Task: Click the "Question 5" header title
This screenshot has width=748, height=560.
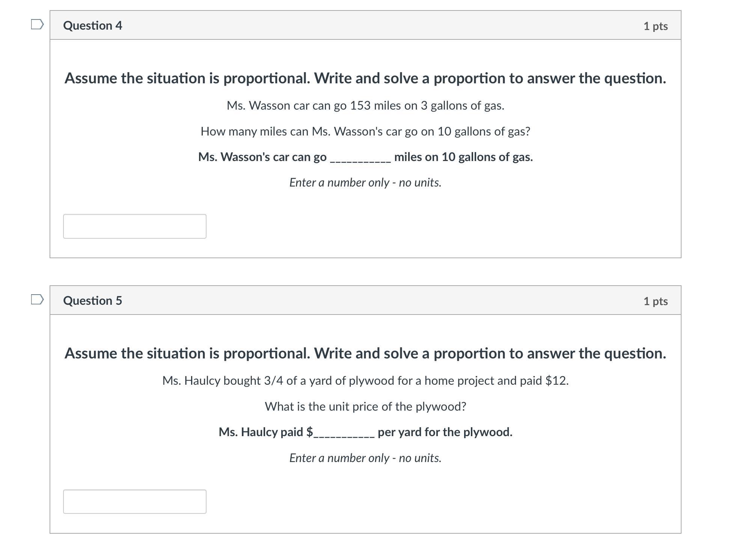Action: (x=92, y=301)
